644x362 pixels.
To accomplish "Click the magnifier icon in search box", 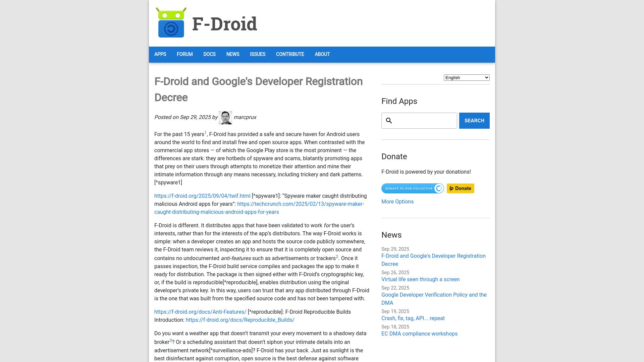I will pyautogui.click(x=389, y=121).
